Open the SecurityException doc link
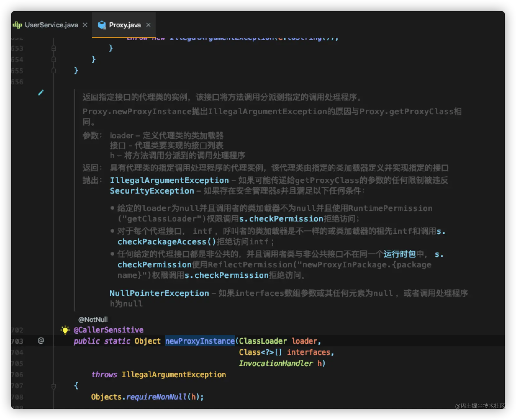 [x=152, y=191]
